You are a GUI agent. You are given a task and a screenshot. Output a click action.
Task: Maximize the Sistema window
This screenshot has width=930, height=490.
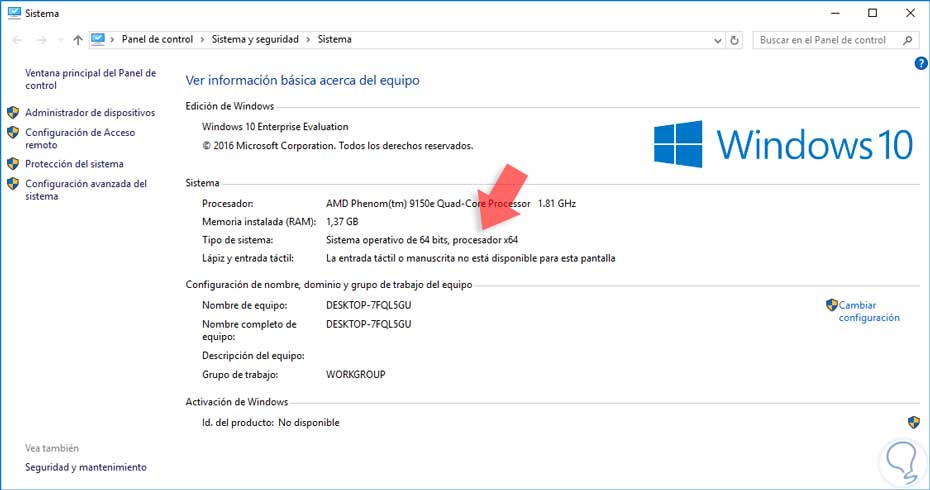872,13
